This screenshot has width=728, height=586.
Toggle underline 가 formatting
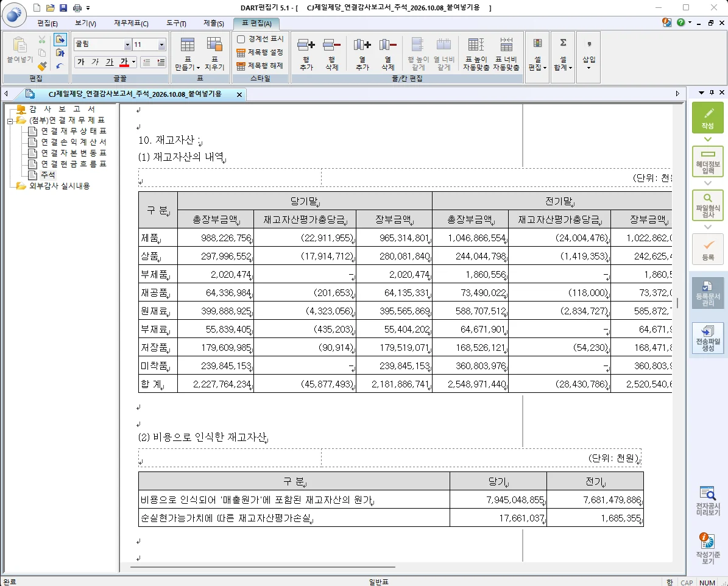click(110, 62)
